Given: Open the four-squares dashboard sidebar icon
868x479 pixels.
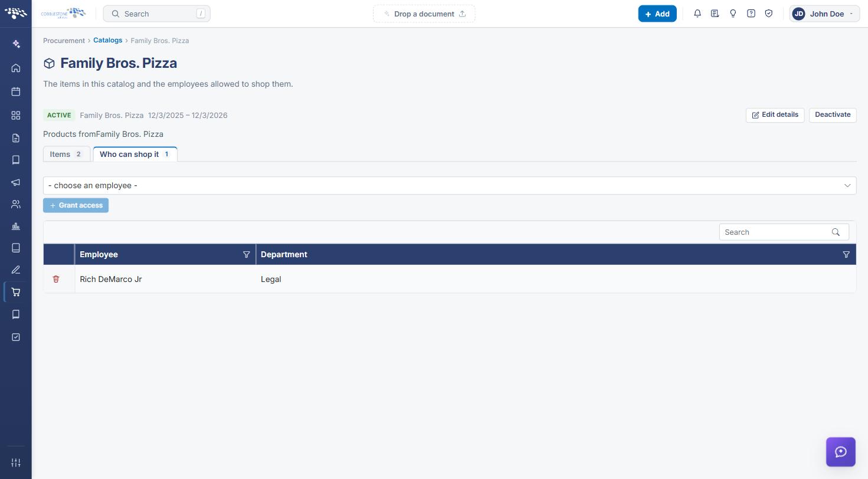Looking at the screenshot, I should [x=16, y=115].
